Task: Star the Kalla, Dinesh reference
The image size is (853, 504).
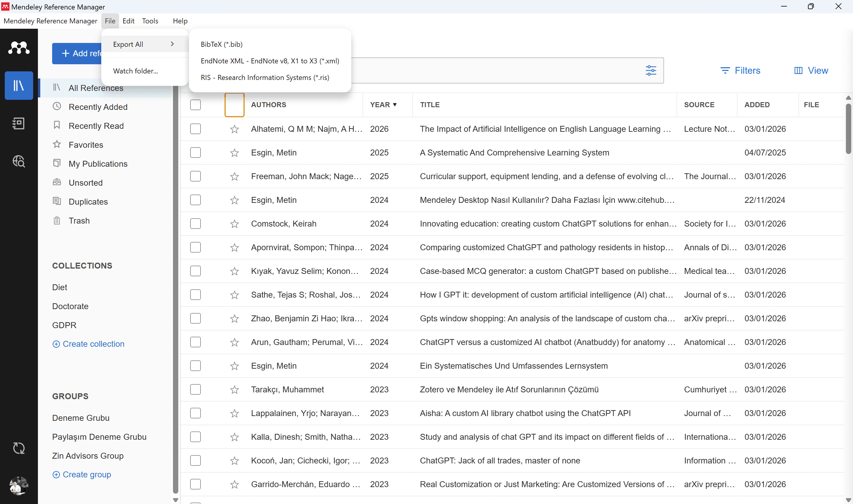Action: (234, 437)
